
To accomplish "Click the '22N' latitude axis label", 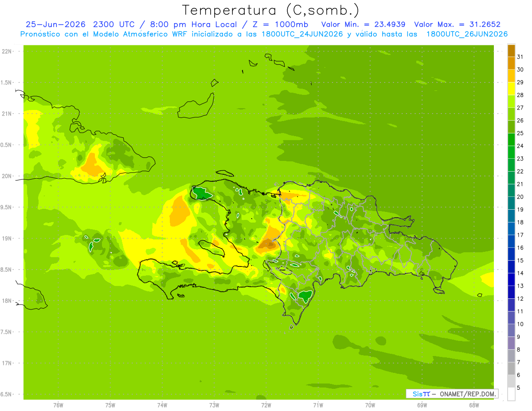I will coord(7,51).
